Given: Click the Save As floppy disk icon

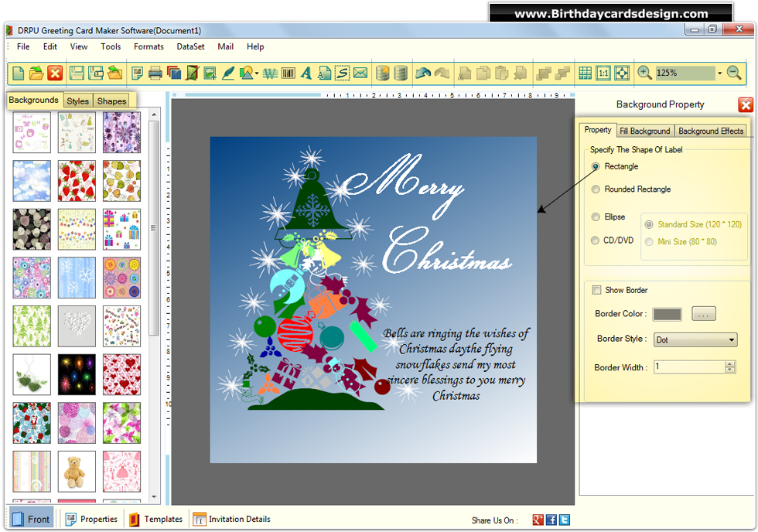Looking at the screenshot, I should [96, 73].
